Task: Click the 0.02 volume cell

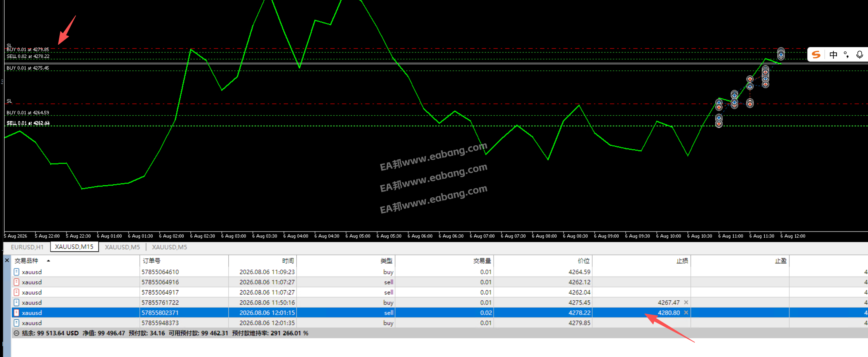Action: tap(486, 313)
